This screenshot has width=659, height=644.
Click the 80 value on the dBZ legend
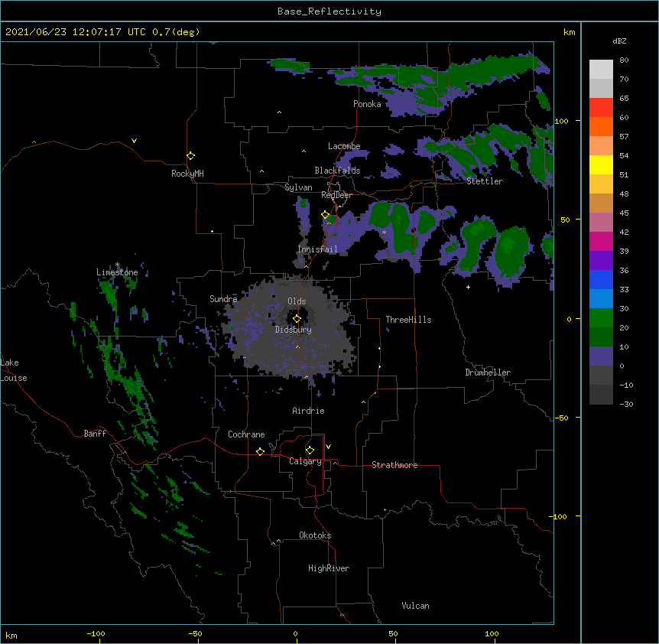point(624,60)
